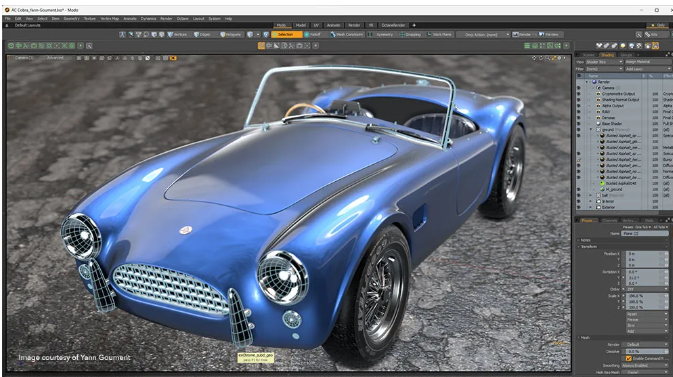Toggle visibility of Cryptomatte Output

point(579,94)
